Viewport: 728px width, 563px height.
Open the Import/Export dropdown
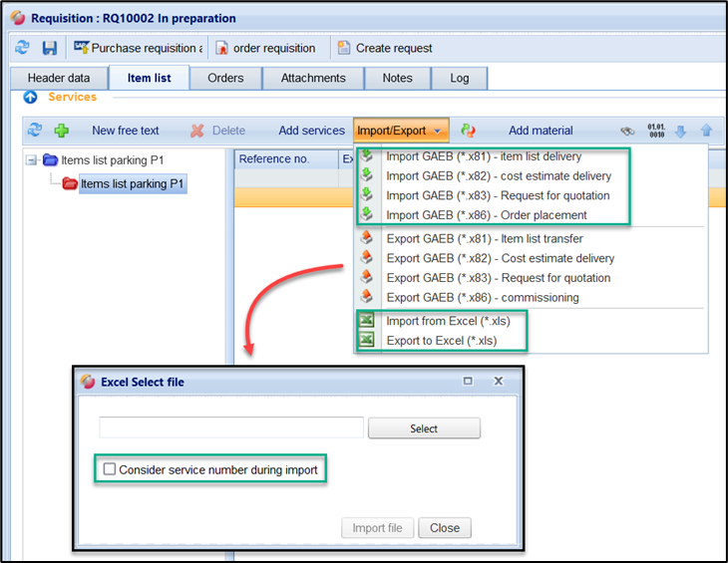401,131
